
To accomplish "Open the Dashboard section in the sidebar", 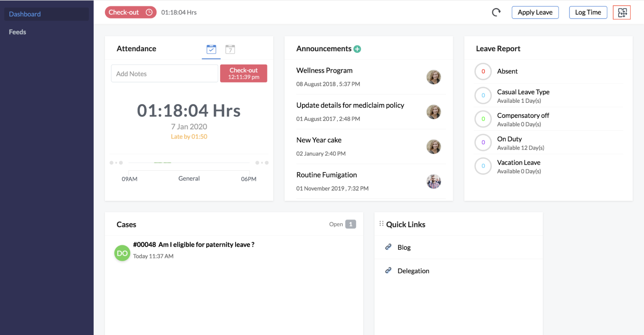I will point(25,14).
